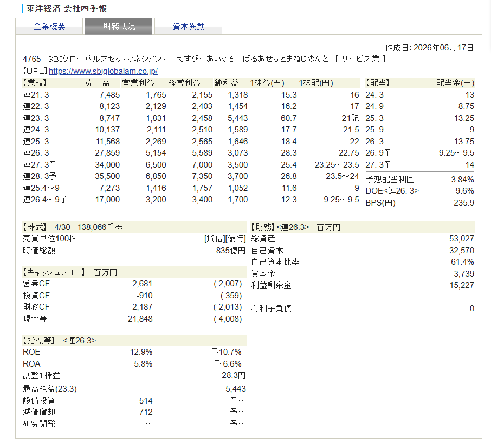Click 資本金 value 3,739
This screenshot has height=448, width=491.
click(x=464, y=274)
